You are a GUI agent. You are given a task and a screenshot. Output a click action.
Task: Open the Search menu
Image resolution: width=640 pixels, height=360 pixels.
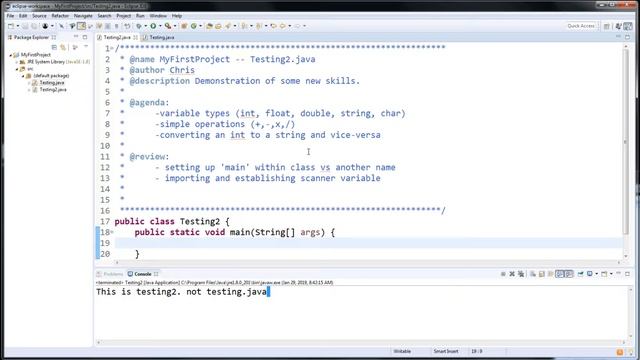click(104, 16)
